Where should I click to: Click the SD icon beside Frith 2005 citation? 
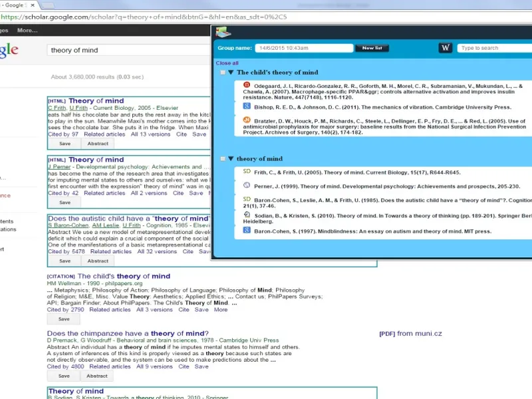coord(247,172)
